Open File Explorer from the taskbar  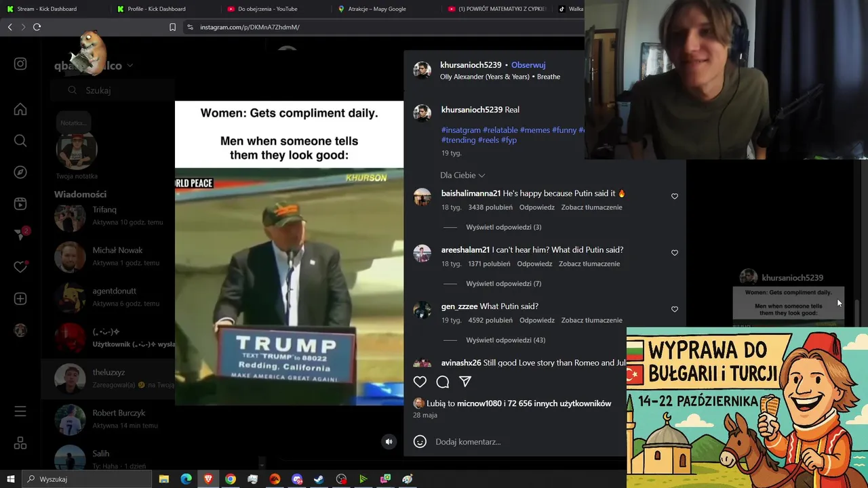pyautogui.click(x=164, y=479)
